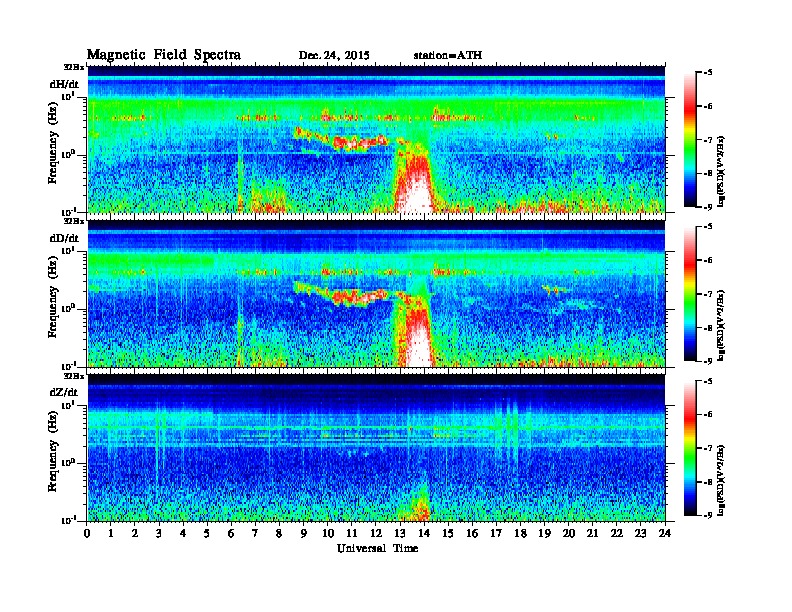Click the "6" hour tick label
The height and width of the screenshot is (612, 792).
[x=232, y=534]
